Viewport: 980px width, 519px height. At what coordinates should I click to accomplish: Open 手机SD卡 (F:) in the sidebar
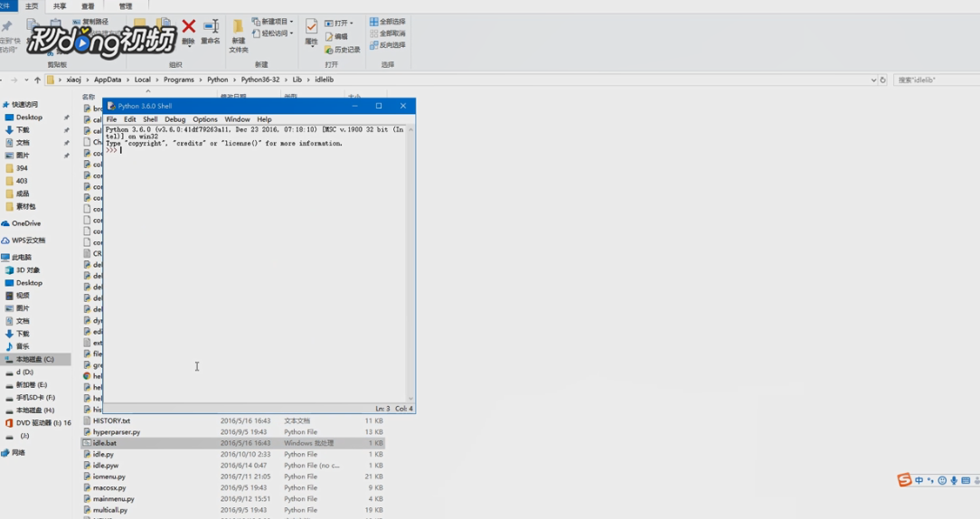(30, 398)
